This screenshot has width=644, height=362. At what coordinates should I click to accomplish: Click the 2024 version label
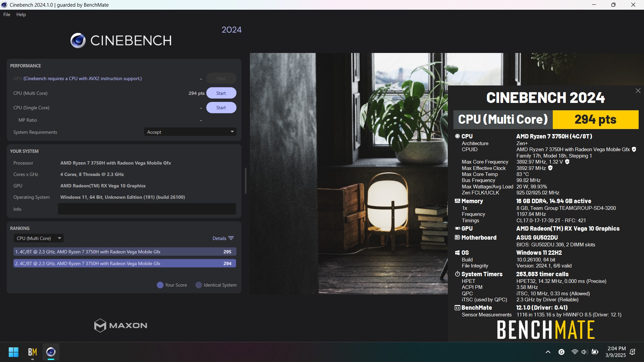(x=231, y=29)
